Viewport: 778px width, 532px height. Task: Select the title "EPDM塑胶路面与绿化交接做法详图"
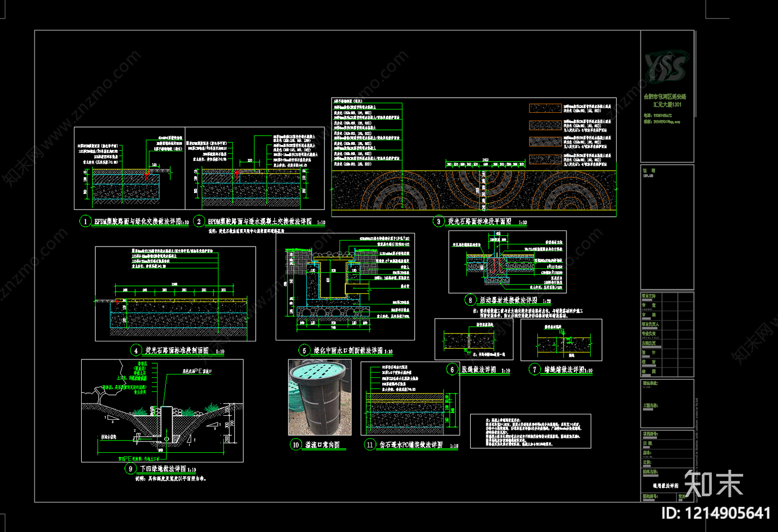[138, 221]
